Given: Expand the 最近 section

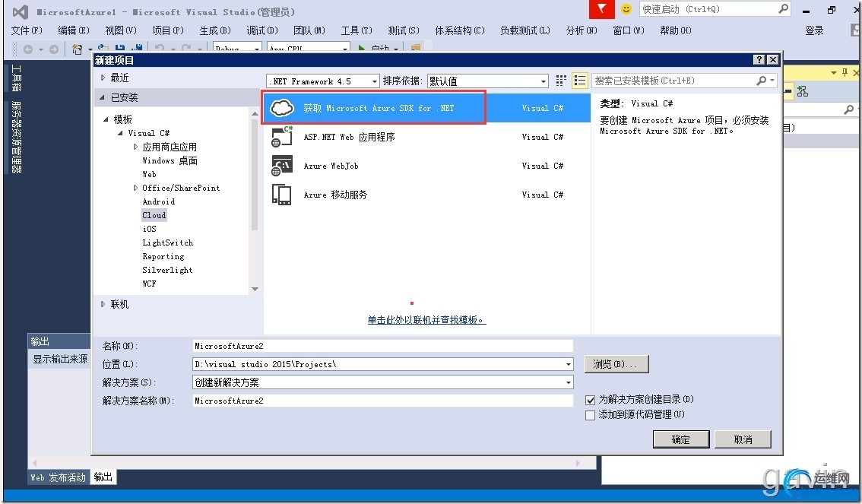Looking at the screenshot, I should tap(103, 78).
